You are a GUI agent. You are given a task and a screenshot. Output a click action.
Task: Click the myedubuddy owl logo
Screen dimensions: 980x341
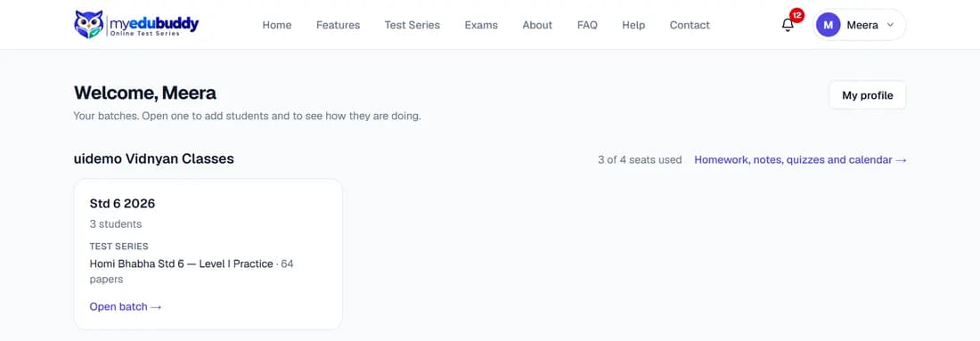[x=89, y=24]
